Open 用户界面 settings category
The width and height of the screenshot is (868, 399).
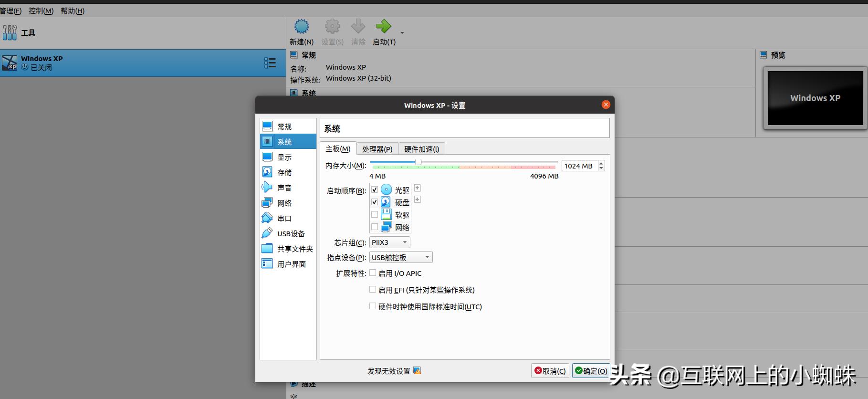point(288,264)
